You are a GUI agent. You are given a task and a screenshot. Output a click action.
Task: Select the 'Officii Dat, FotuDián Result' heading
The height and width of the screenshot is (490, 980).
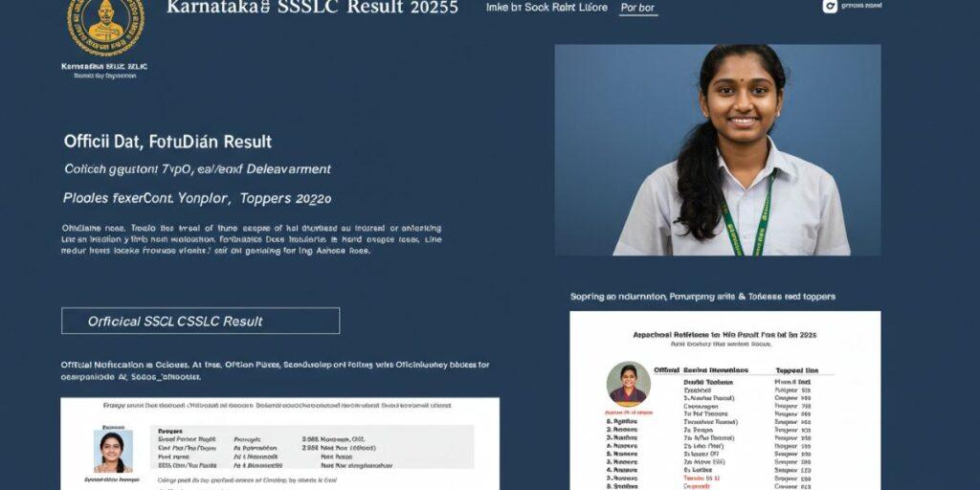(167, 142)
